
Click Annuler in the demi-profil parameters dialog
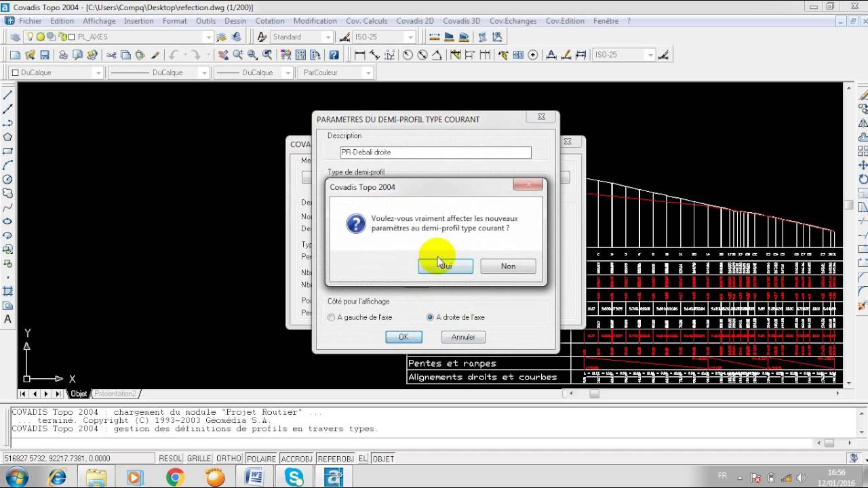[x=463, y=337]
